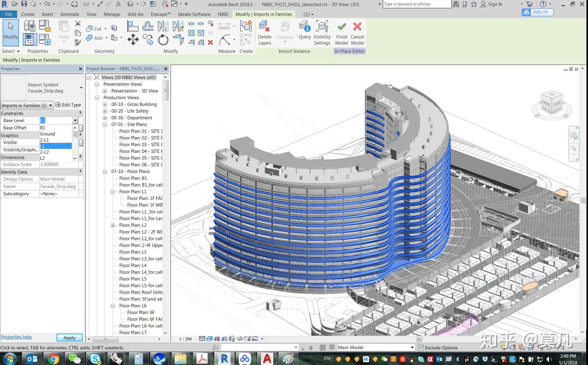Open the File menu tab
588x365 pixels.
click(9, 14)
